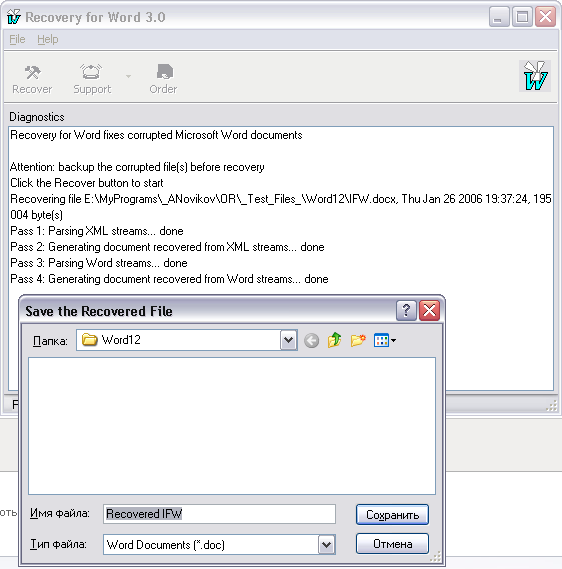Click the Diagnostics label

click(x=37, y=117)
